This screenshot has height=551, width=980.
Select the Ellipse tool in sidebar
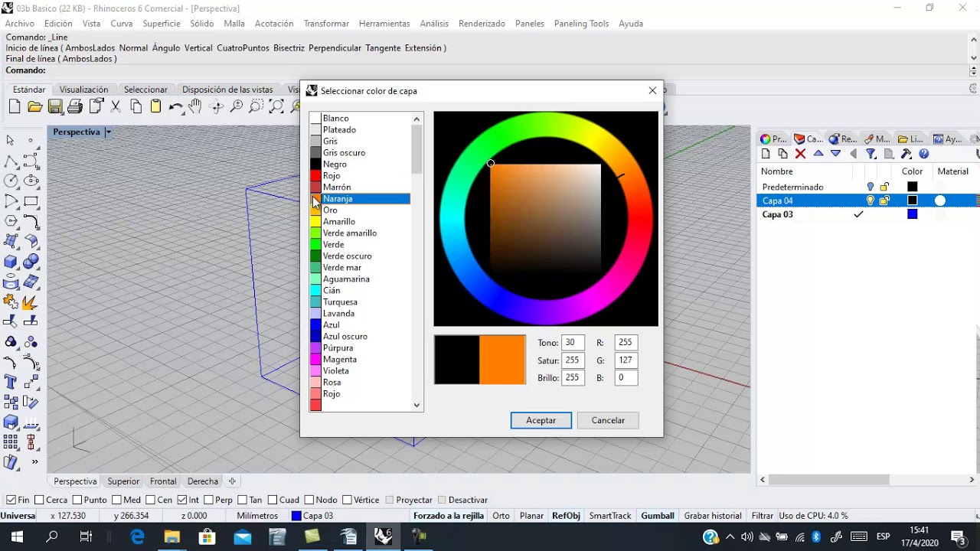point(31,181)
